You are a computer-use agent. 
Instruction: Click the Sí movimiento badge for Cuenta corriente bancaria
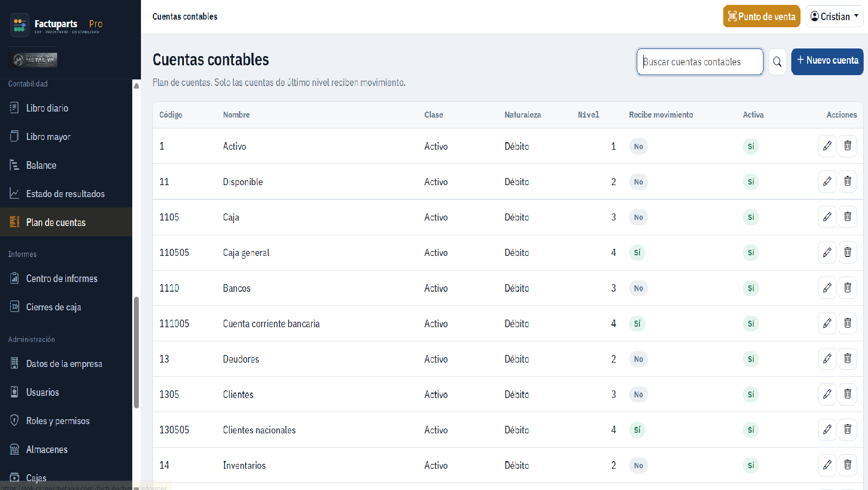click(637, 323)
